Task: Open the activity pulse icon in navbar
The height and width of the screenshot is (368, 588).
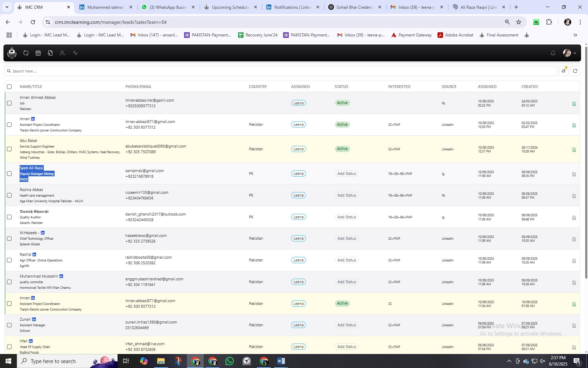Action: [75, 53]
